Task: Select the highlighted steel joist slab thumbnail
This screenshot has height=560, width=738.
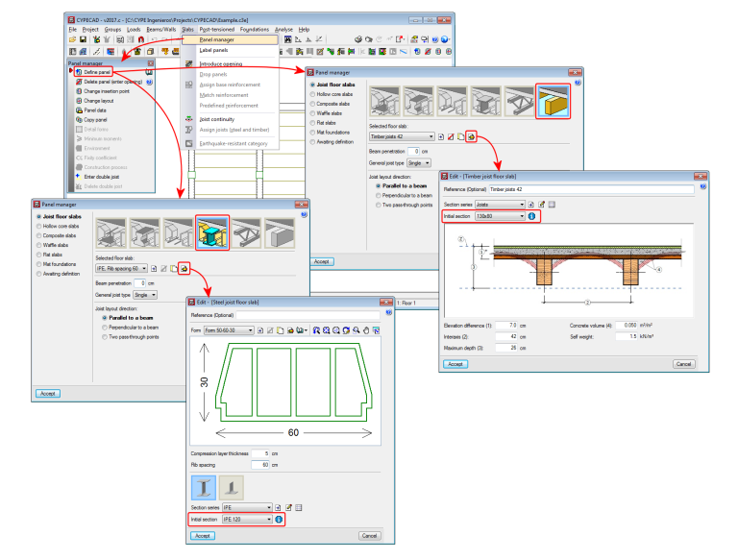Action: click(x=211, y=232)
